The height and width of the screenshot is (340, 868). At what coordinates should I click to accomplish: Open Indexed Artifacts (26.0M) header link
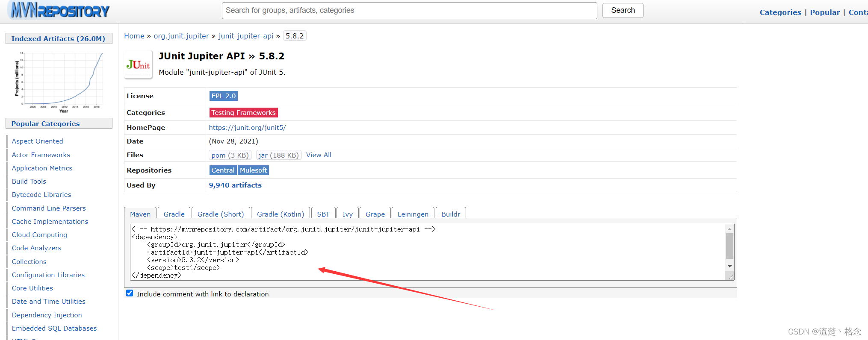tap(58, 38)
